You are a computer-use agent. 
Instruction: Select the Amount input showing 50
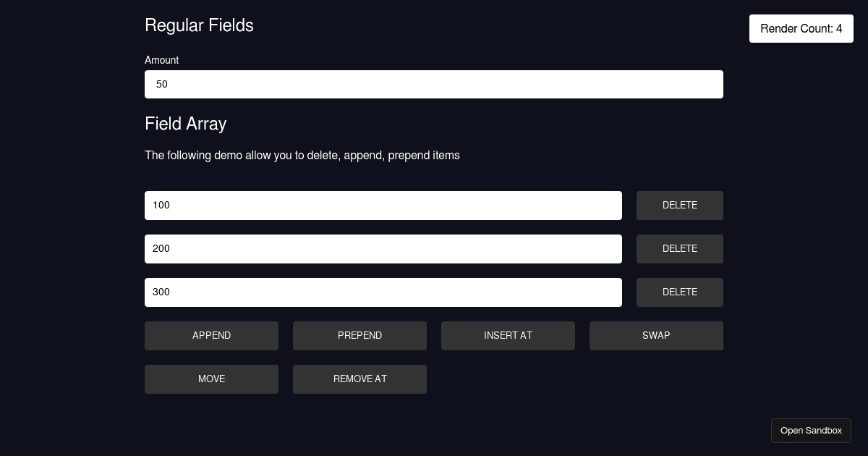(434, 84)
